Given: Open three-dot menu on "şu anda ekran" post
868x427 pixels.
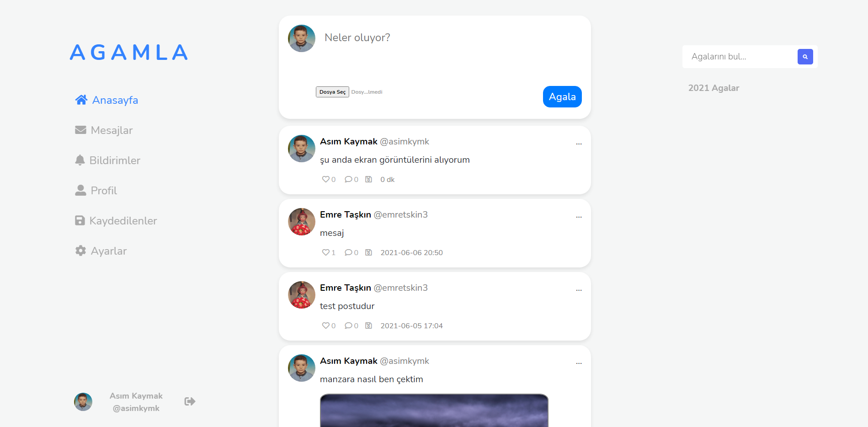Looking at the screenshot, I should (x=579, y=143).
